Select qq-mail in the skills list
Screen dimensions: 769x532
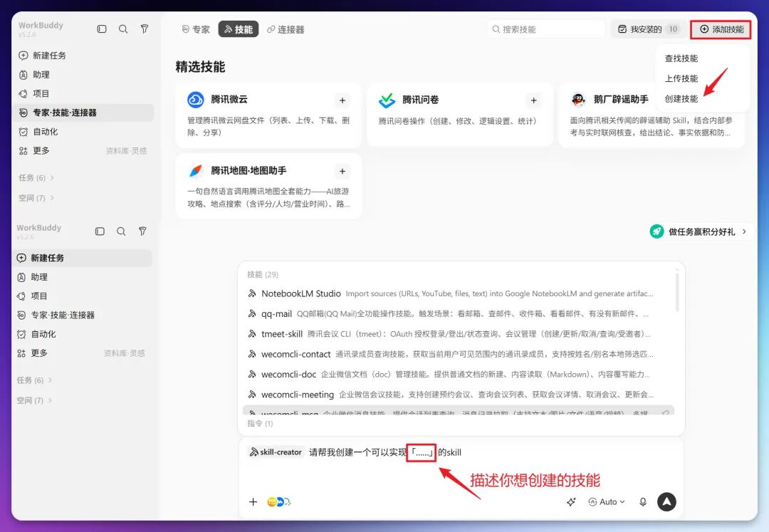click(459, 314)
